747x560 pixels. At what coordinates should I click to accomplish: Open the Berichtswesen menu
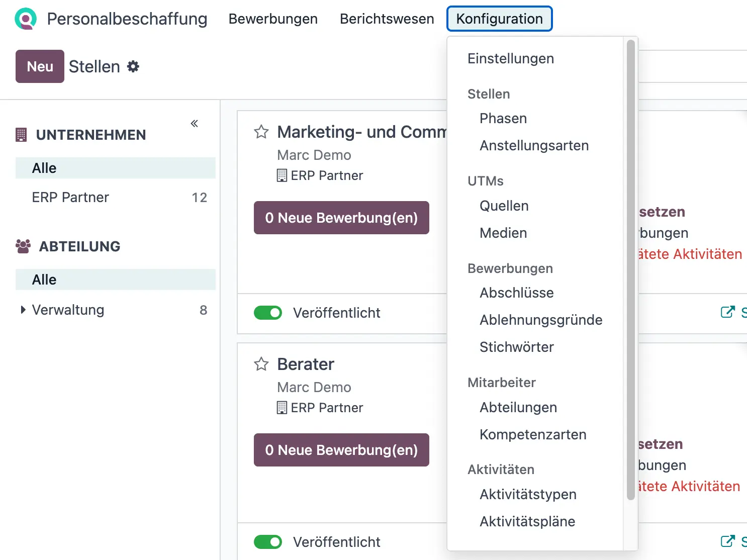click(387, 19)
